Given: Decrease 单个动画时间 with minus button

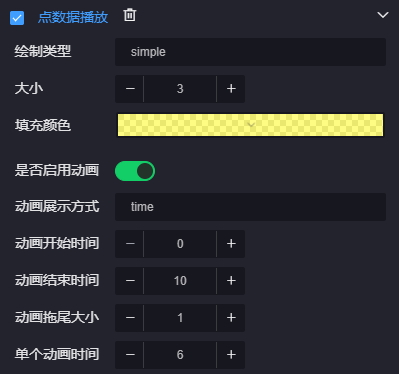Looking at the screenshot, I should coord(130,355).
